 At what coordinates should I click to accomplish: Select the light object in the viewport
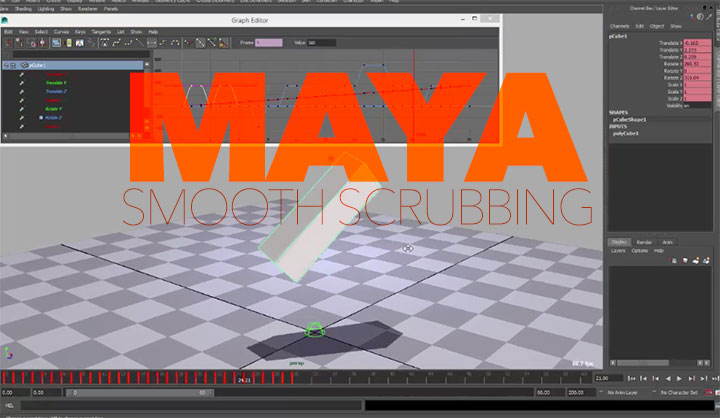point(315,330)
